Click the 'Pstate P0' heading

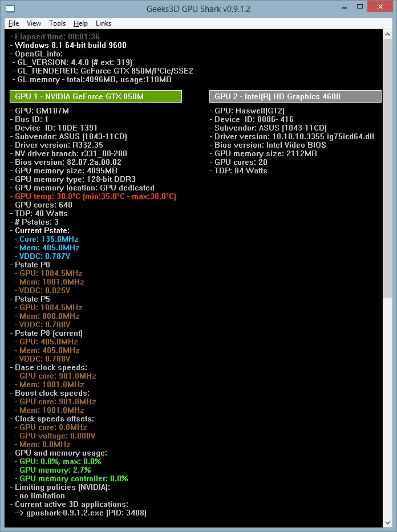pos(30,265)
